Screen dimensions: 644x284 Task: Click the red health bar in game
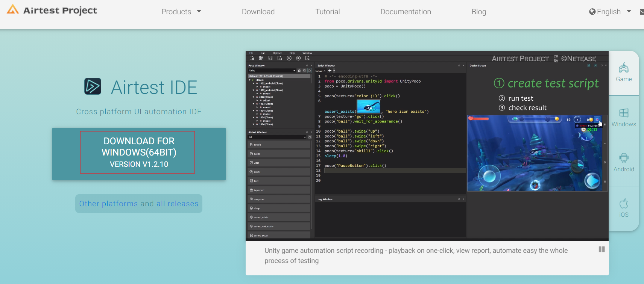pos(478,119)
